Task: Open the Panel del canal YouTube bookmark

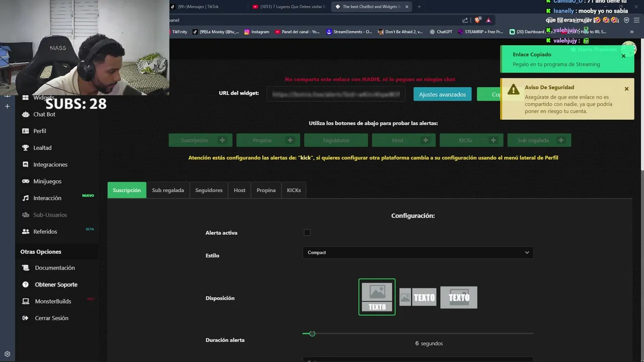Action: 297,32
